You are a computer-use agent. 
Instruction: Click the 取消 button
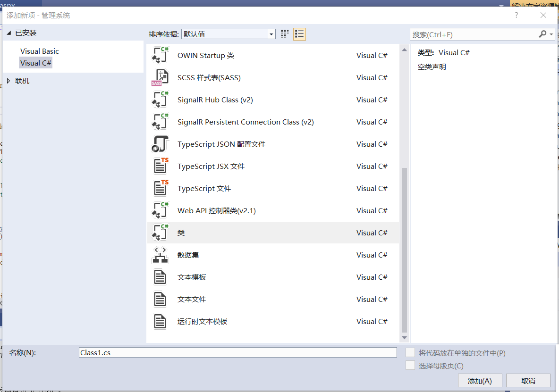click(x=528, y=381)
